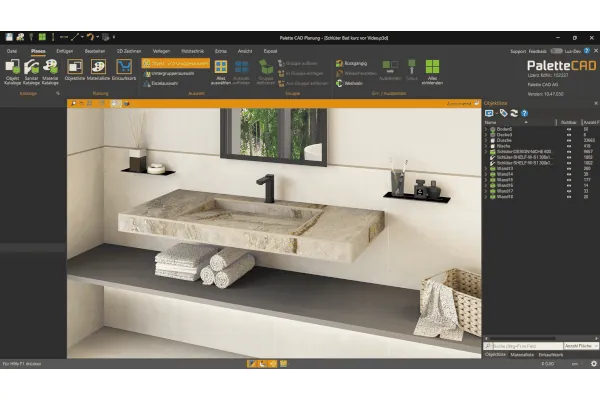Click Alles auswählen in ribbon
600x400 pixels.
(221, 72)
